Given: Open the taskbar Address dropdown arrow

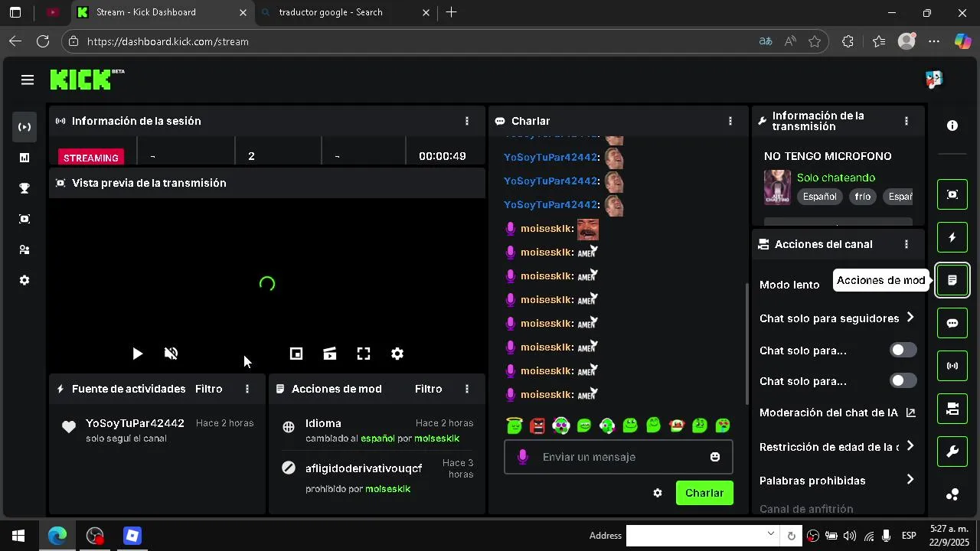Looking at the screenshot, I should pos(771,533).
